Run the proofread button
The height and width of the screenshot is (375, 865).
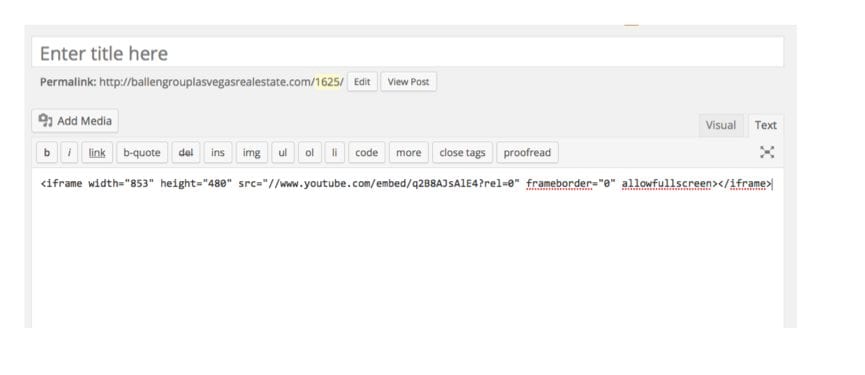(527, 153)
